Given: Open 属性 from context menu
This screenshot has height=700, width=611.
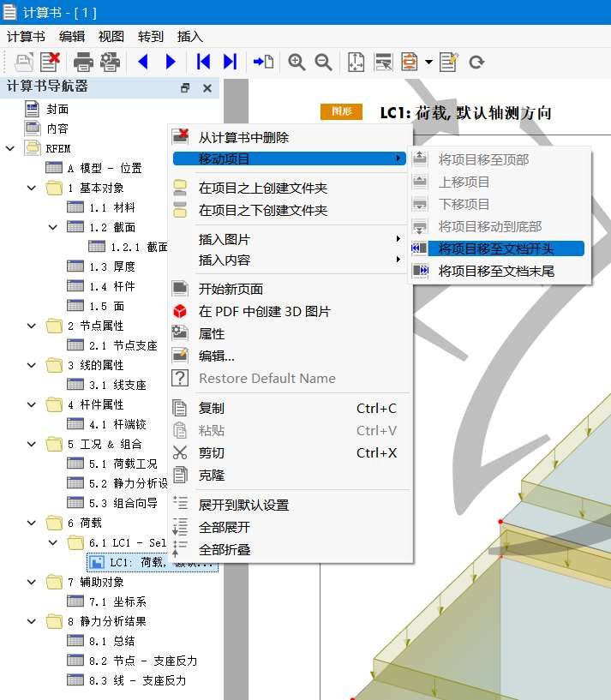Looking at the screenshot, I should click(x=289, y=333).
